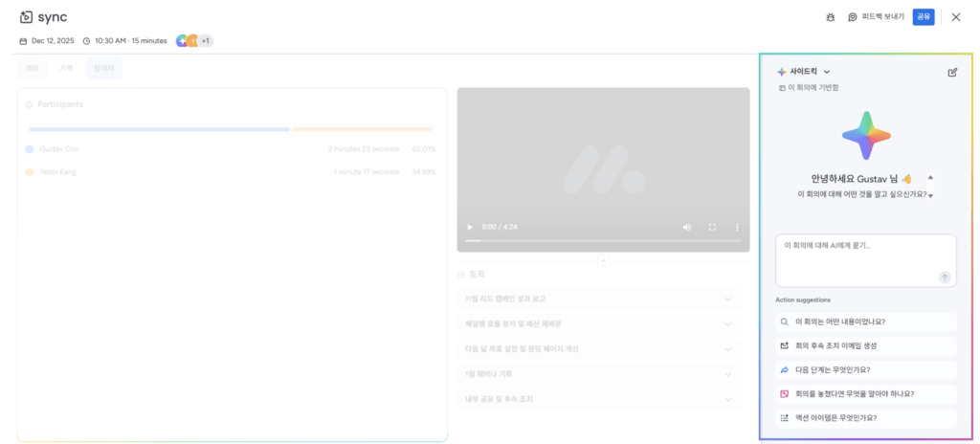The height and width of the screenshot is (444, 980).
Task: Enter fullscreen mode on the video player
Action: pyautogui.click(x=711, y=227)
